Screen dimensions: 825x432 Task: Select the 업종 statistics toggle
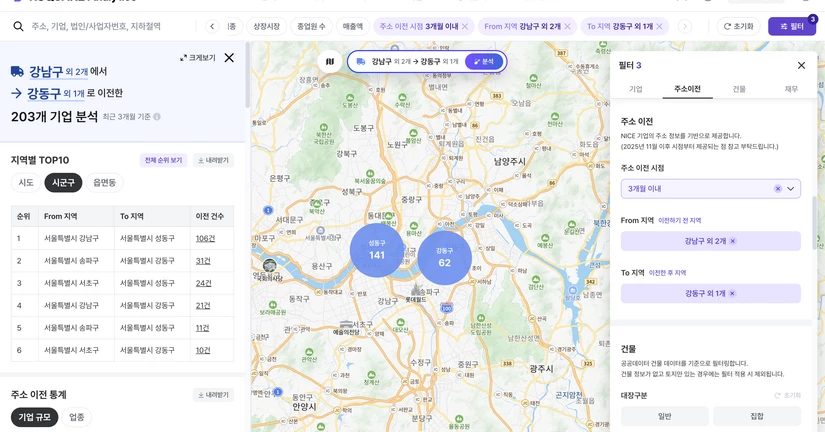(x=77, y=417)
